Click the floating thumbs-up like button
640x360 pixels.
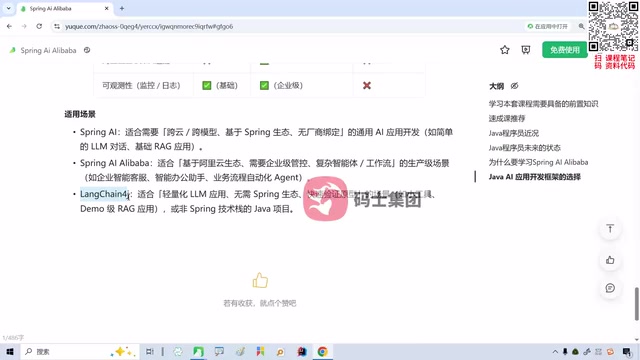tap(610, 260)
